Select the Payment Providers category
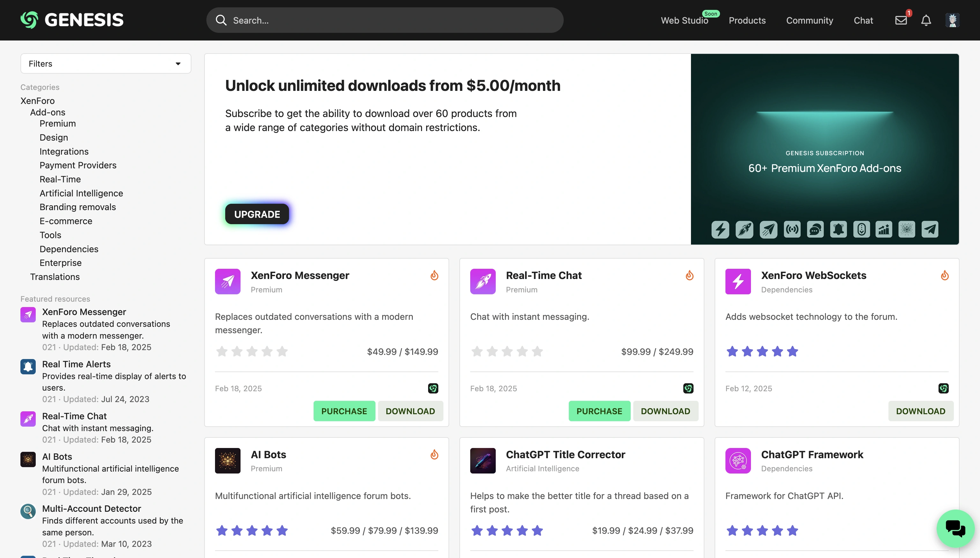 tap(78, 165)
